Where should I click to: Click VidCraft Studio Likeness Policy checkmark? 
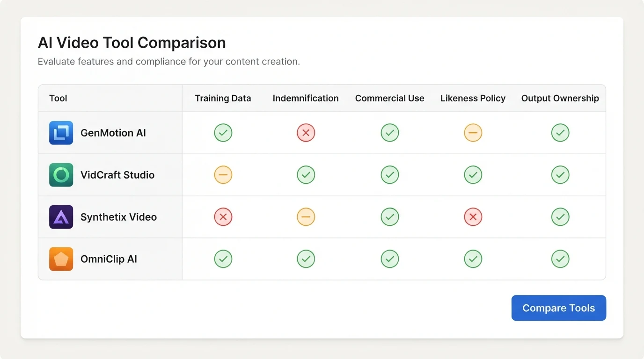473,175
